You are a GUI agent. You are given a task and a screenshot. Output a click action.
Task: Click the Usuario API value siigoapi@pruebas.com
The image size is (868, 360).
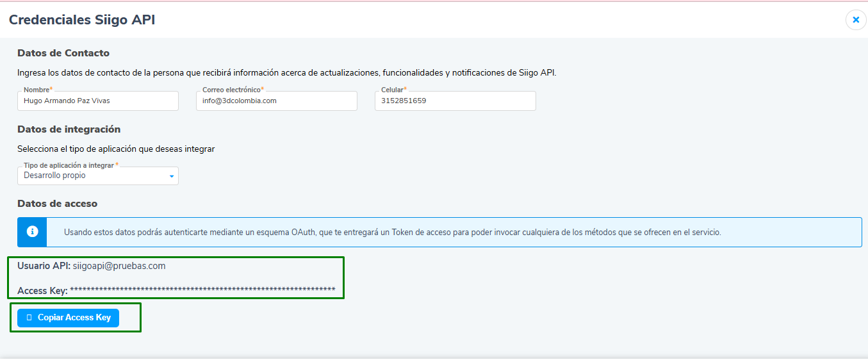click(119, 266)
